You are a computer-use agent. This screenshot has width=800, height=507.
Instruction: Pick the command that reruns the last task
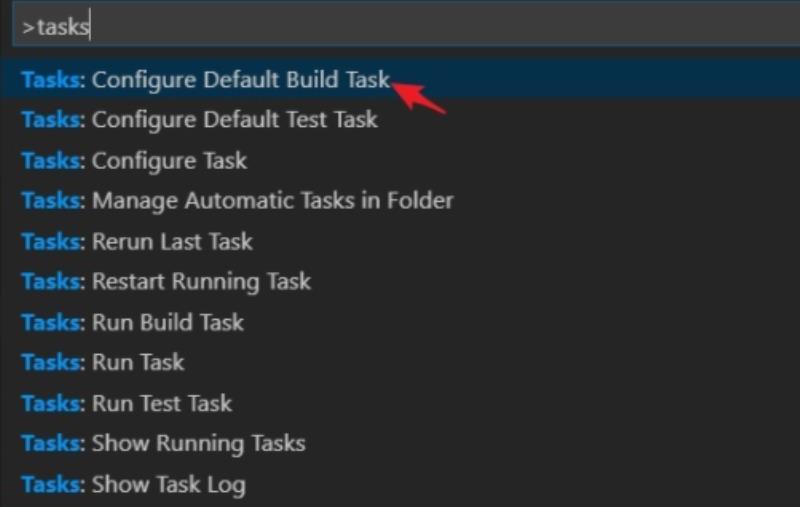pyautogui.click(x=400, y=241)
